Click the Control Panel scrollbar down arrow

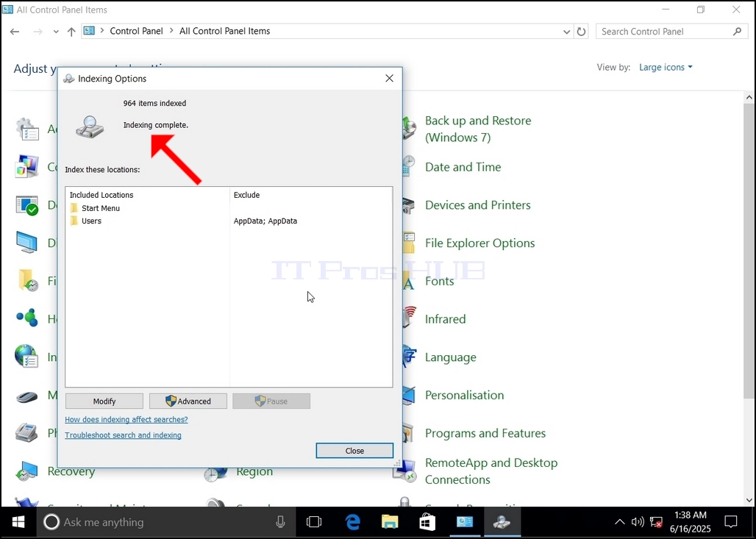click(x=749, y=501)
